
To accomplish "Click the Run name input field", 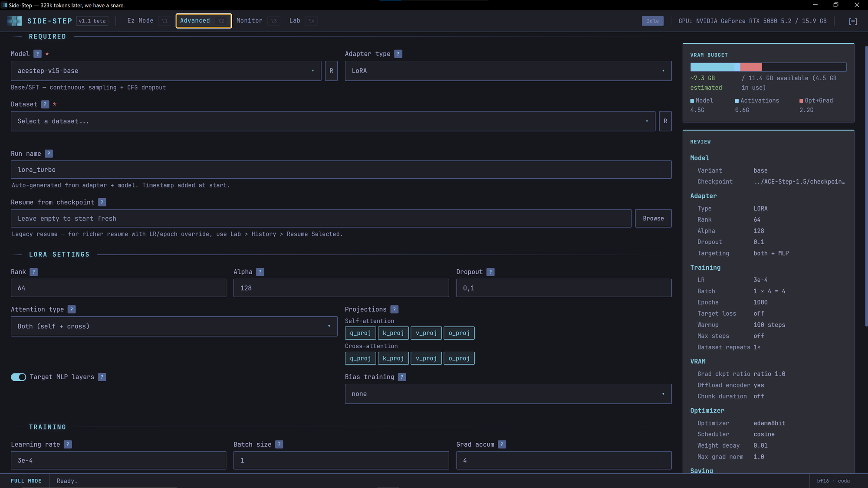I will (x=341, y=170).
